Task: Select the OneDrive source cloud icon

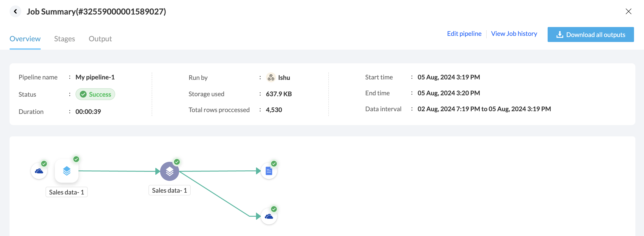Action: pyautogui.click(x=39, y=171)
